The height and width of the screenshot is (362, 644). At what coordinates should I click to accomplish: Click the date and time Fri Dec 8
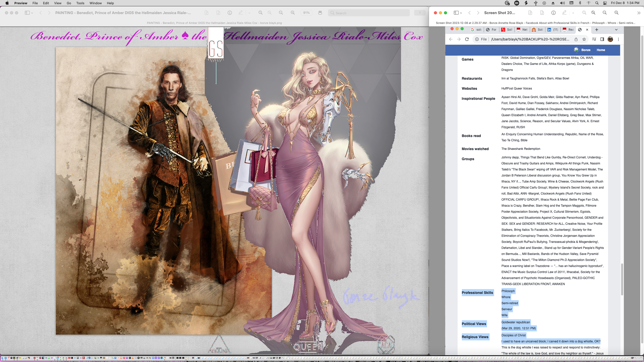(x=625, y=3)
